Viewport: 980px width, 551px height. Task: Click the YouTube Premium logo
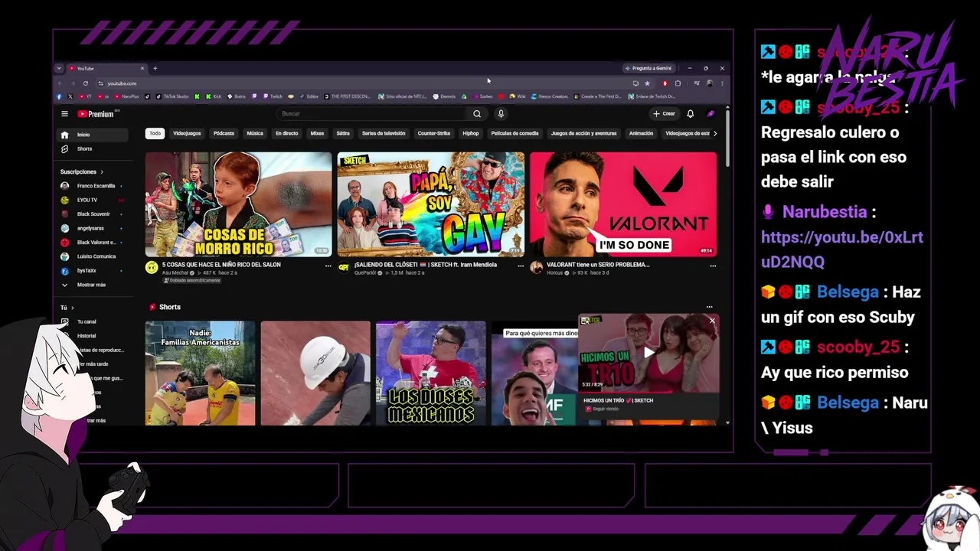tap(96, 114)
